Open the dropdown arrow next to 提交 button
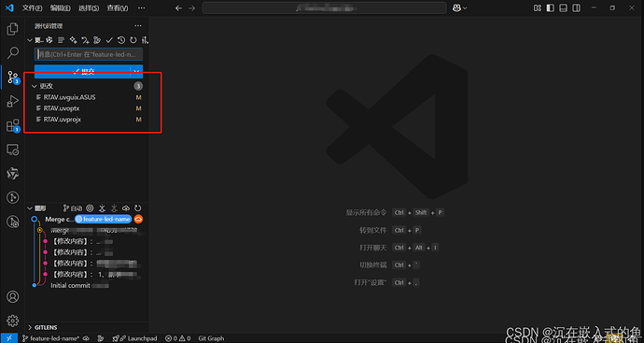 click(x=137, y=71)
